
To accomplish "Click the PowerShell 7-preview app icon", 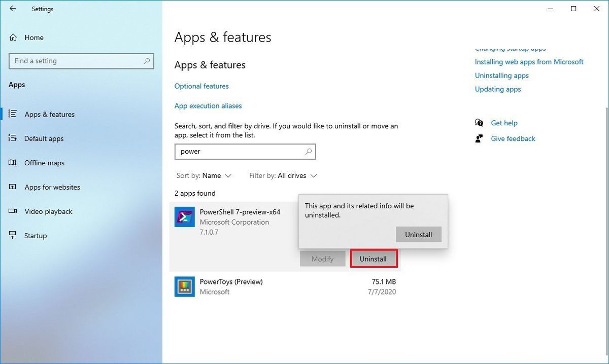I will click(185, 216).
